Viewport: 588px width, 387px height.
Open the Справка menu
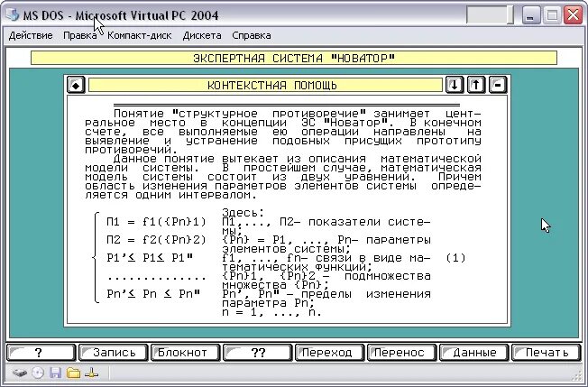[x=252, y=35]
